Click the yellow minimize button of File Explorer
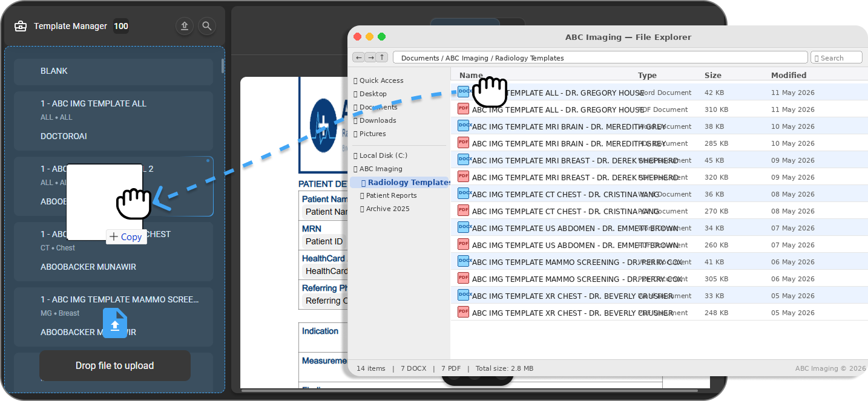Image resolution: width=868 pixels, height=401 pixels. coord(369,37)
